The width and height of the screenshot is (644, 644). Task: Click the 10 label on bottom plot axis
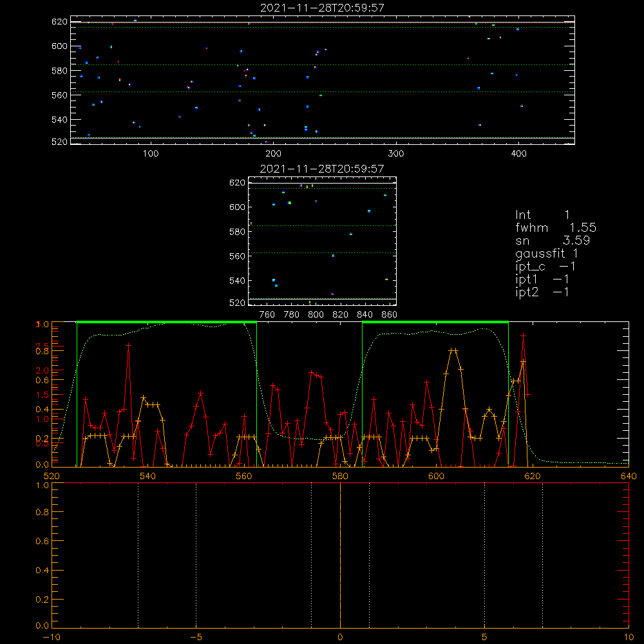629,637
